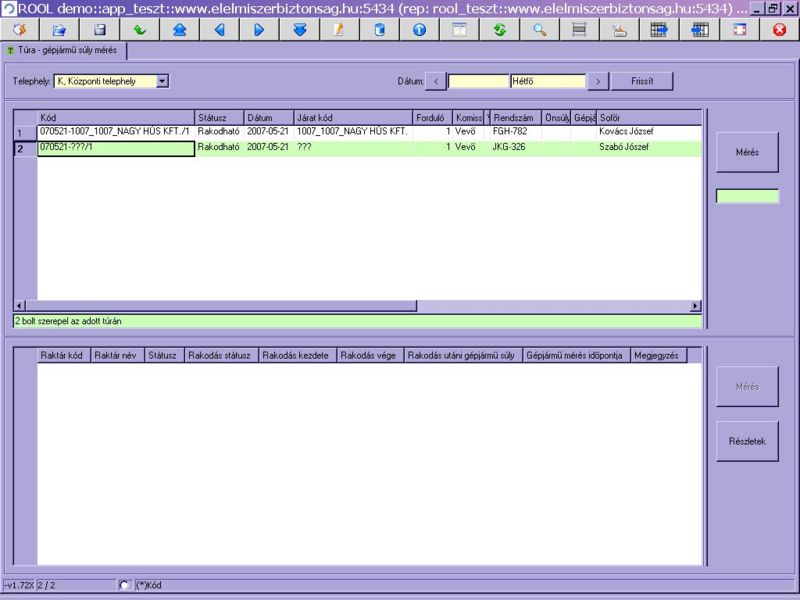
Task: Click the yellow Dátum input field
Action: click(478, 81)
